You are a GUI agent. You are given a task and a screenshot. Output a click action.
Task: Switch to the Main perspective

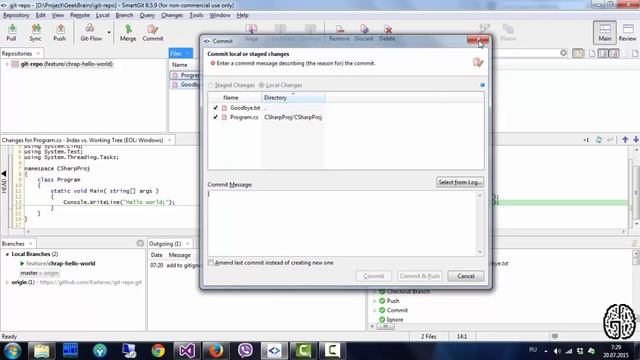(604, 32)
